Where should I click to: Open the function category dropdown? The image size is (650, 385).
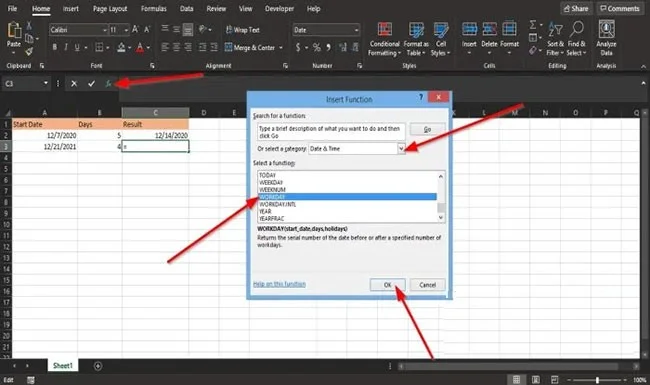pos(401,148)
